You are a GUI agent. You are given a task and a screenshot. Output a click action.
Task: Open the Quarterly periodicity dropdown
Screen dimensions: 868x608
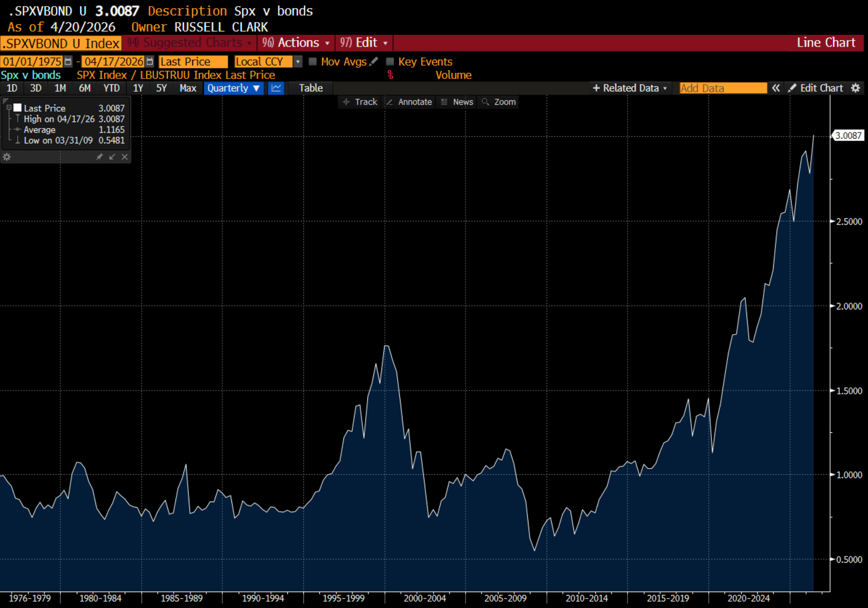(233, 88)
